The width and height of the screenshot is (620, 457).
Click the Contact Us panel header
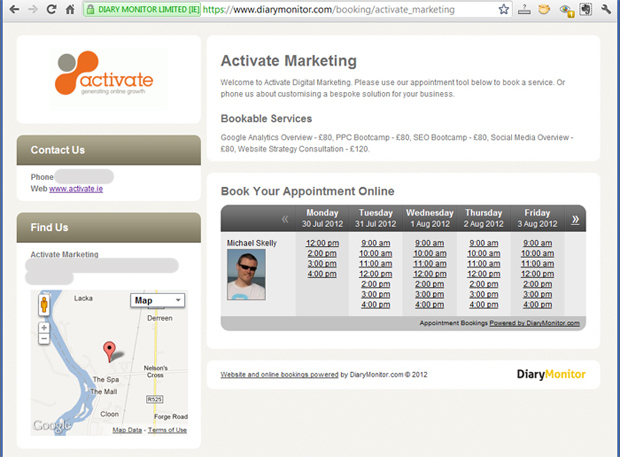(x=109, y=150)
